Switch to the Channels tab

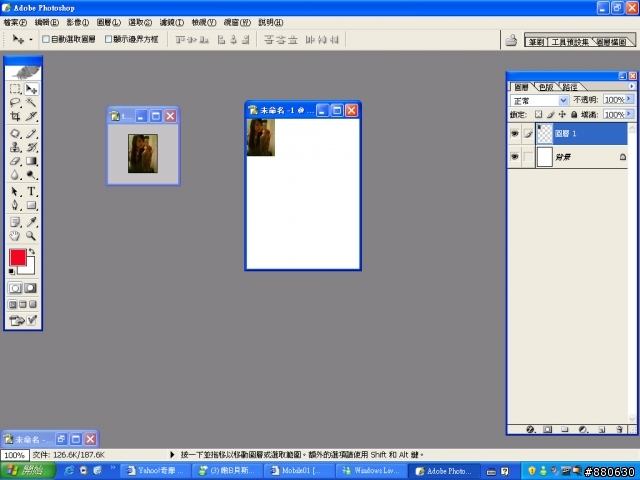pos(546,87)
